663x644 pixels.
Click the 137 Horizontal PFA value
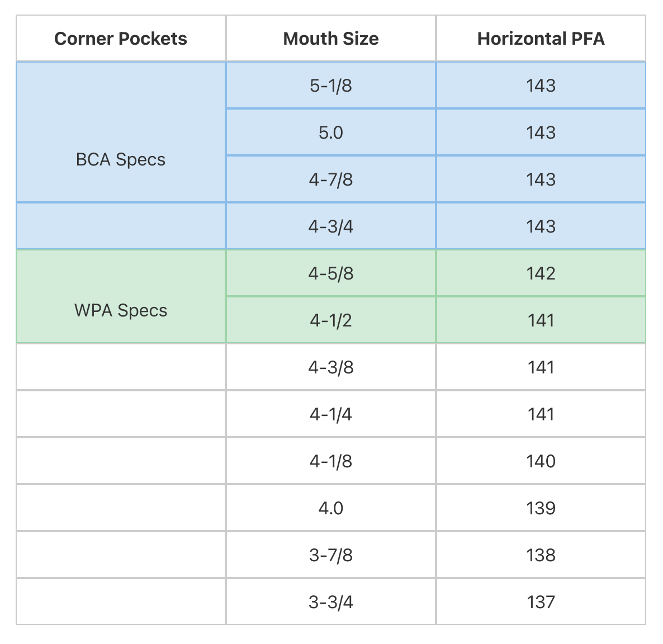tap(541, 602)
